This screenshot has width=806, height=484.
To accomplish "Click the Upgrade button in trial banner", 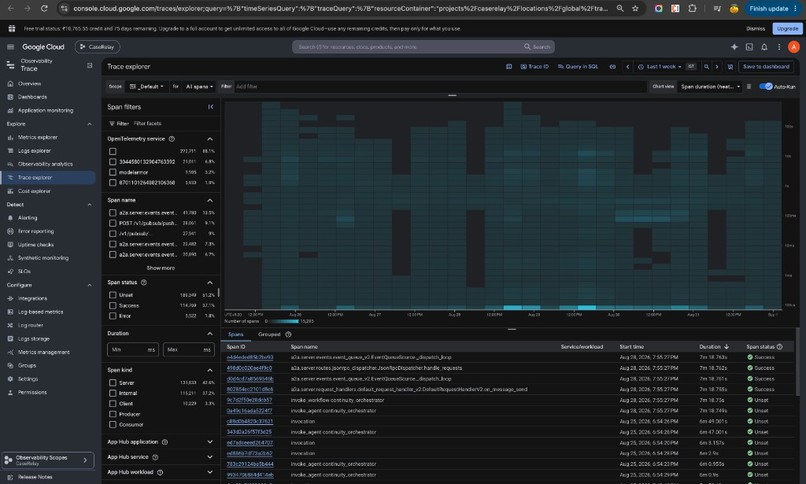I will 787,29.
